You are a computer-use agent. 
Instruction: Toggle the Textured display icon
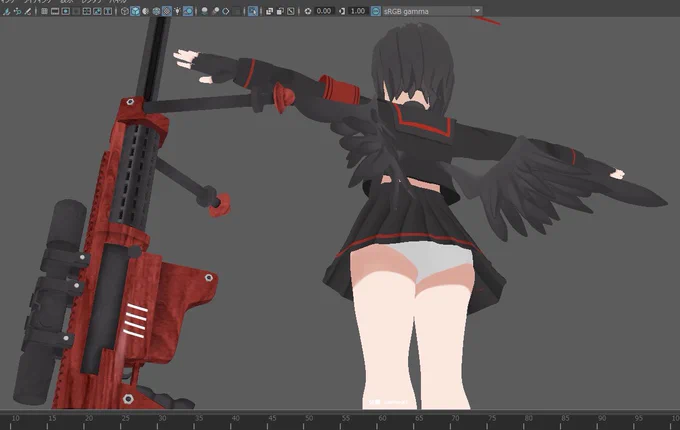[167, 11]
